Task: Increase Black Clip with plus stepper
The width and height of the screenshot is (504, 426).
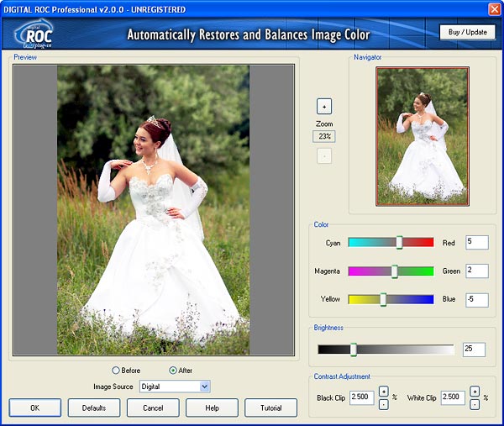Action: pos(384,392)
